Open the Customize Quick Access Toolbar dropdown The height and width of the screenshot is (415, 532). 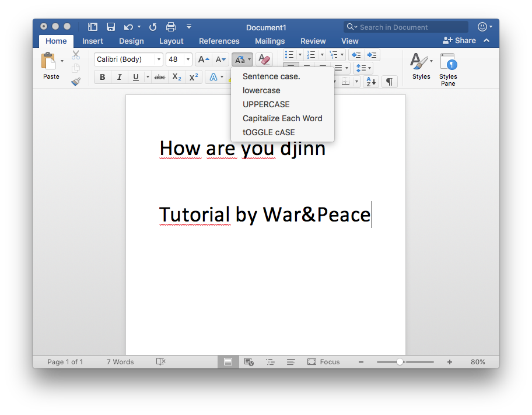tap(189, 27)
